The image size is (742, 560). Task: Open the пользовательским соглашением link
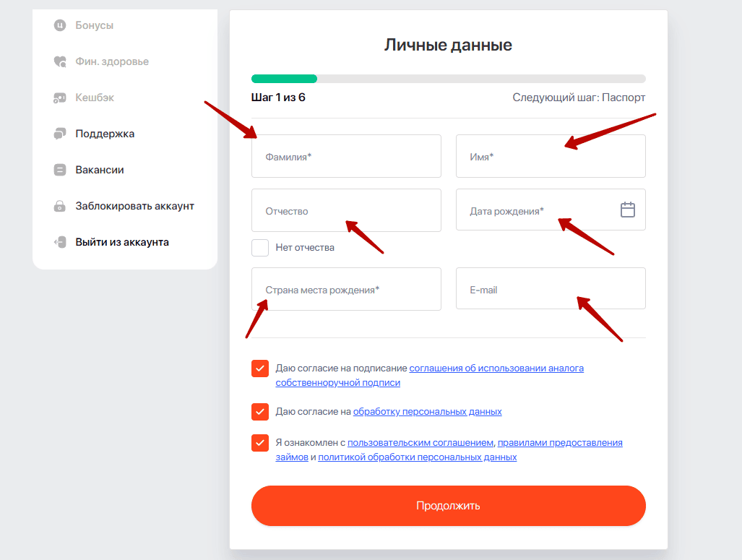pos(420,443)
